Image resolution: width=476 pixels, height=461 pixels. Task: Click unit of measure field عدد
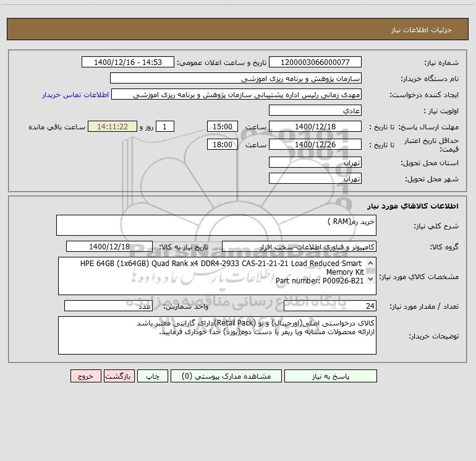[108, 306]
